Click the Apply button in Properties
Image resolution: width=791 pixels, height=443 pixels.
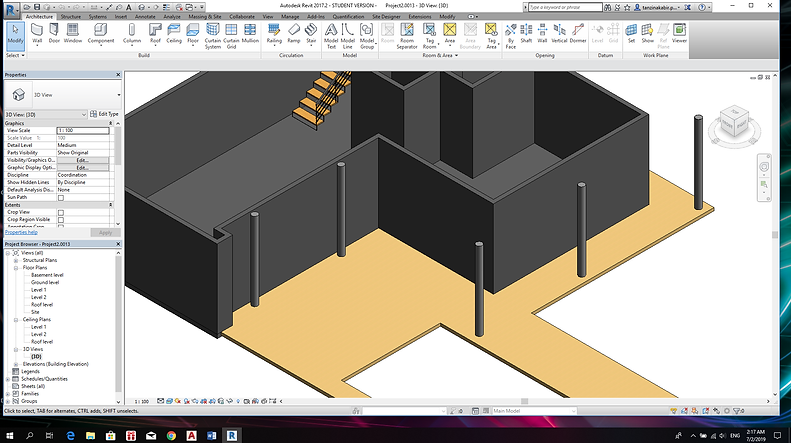pyautogui.click(x=105, y=233)
